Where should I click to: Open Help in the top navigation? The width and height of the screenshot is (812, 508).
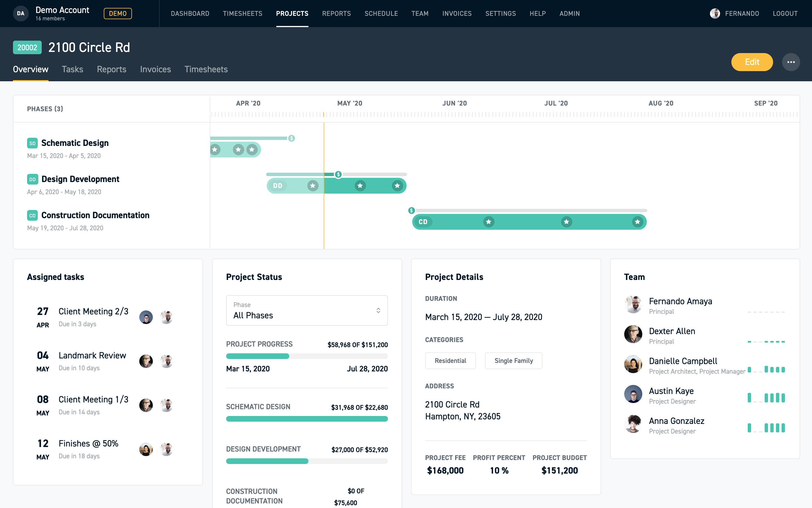(x=538, y=14)
